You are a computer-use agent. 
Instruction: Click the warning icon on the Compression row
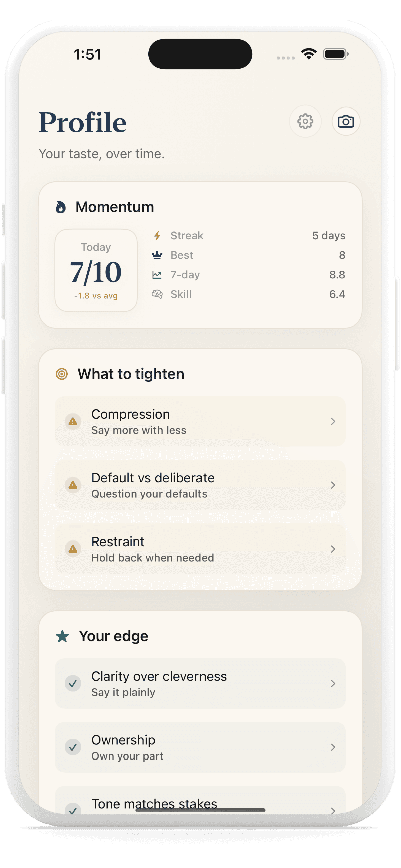73,421
